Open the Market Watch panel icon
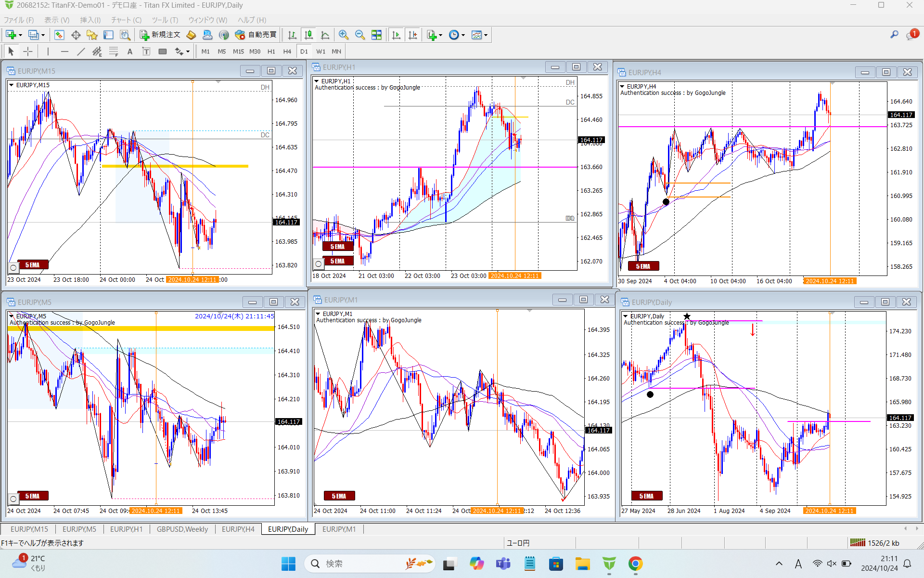Viewport: 924px width, 578px height. tap(59, 35)
